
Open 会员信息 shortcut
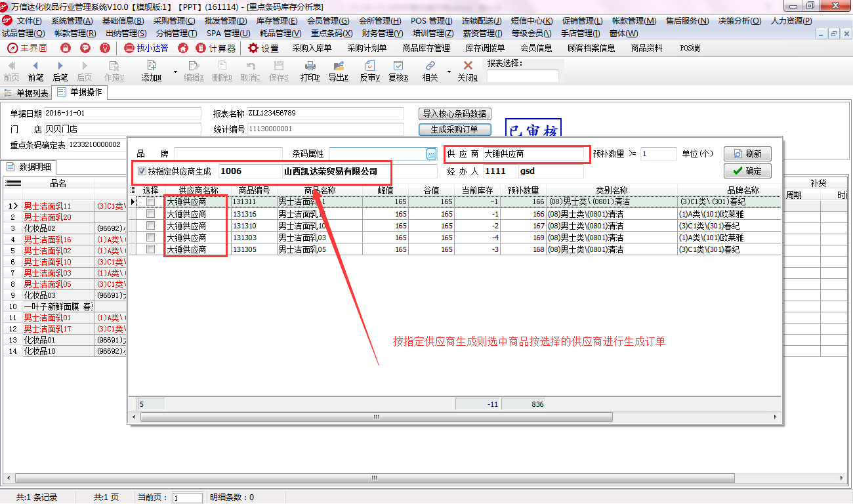(x=536, y=48)
